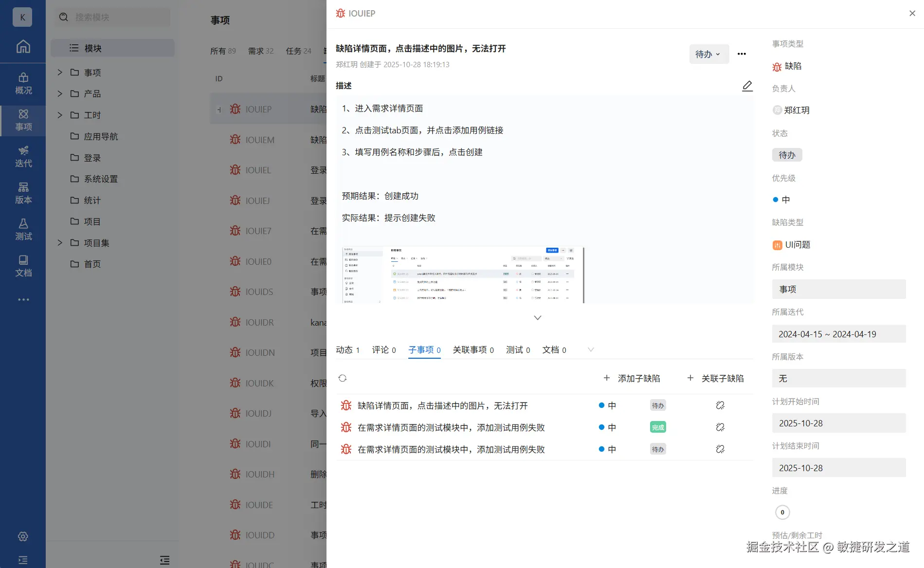Open settings gear at sidebar bottom
This screenshot has height=568, width=924.
click(x=23, y=536)
